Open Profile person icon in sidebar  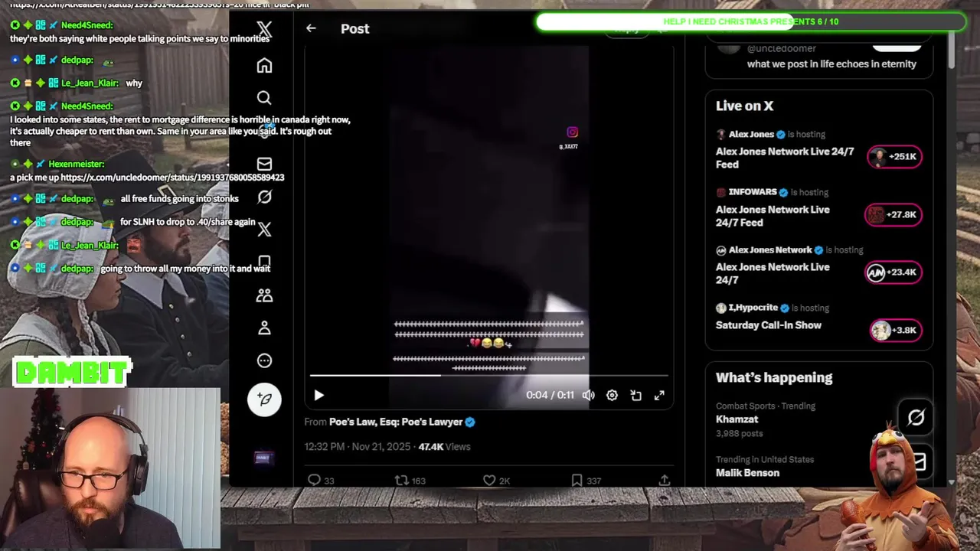tap(264, 328)
